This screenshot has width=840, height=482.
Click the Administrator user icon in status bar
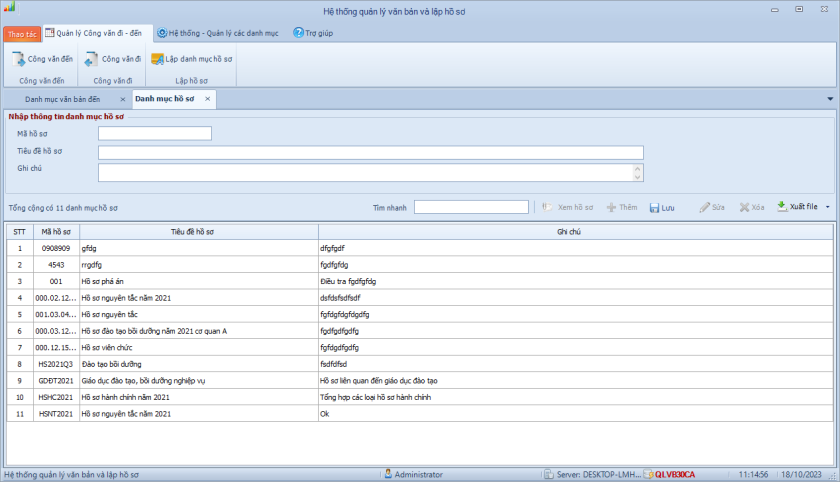coord(388,474)
